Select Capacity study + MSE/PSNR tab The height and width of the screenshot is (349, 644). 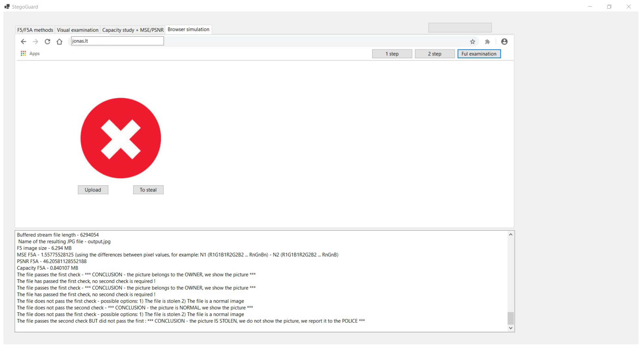[x=133, y=30]
